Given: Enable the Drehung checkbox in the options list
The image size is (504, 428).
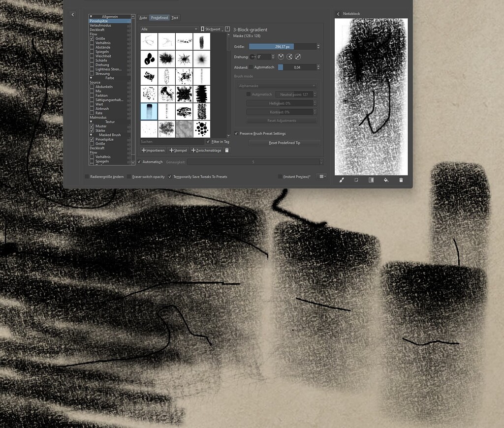Looking at the screenshot, I should point(92,64).
